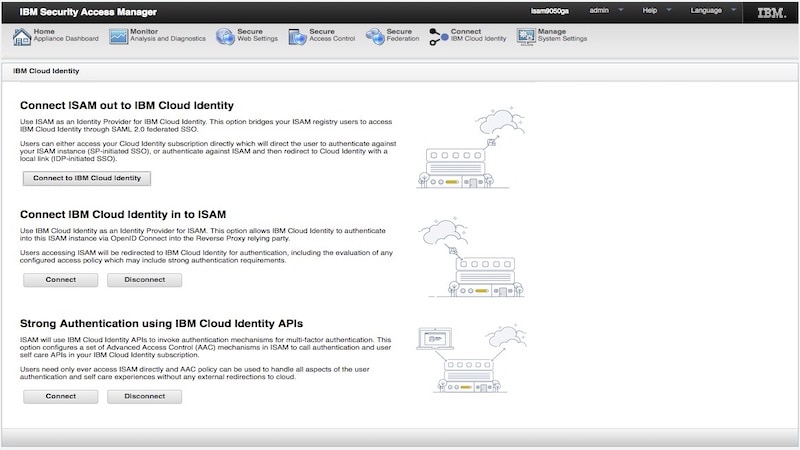Open the Help menu
800x450 pixels.
point(649,10)
